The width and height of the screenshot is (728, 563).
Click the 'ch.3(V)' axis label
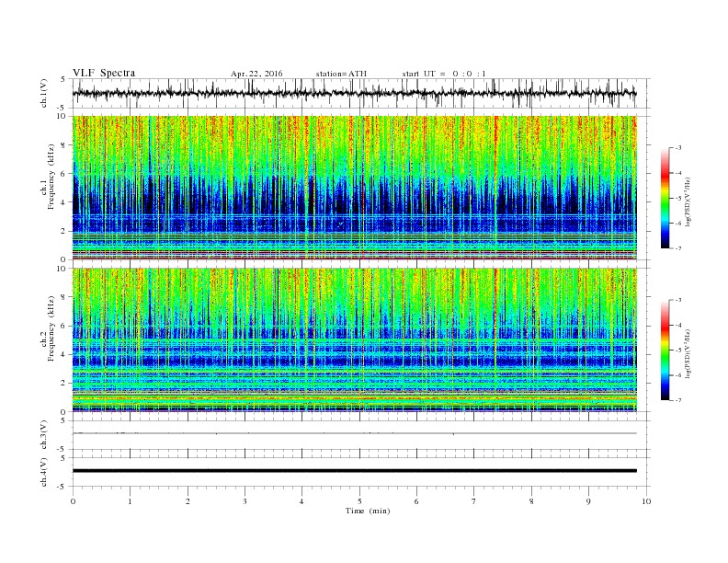[x=44, y=435]
